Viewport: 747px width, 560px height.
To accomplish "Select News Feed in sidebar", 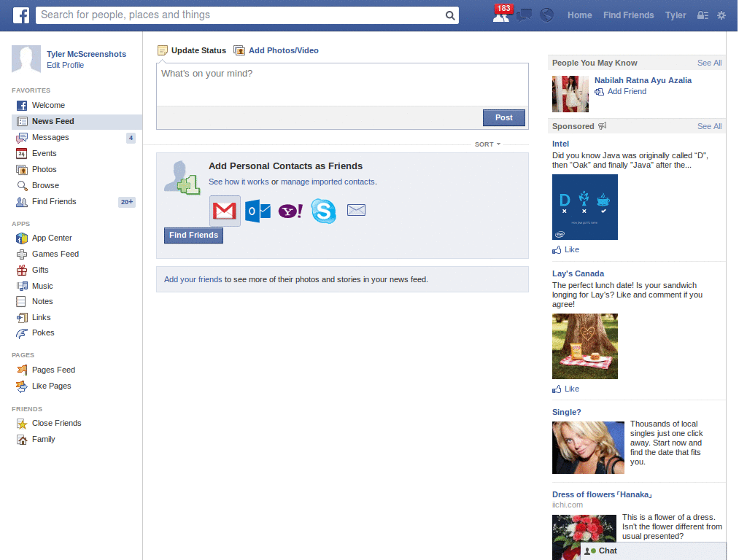I will coord(77,122).
